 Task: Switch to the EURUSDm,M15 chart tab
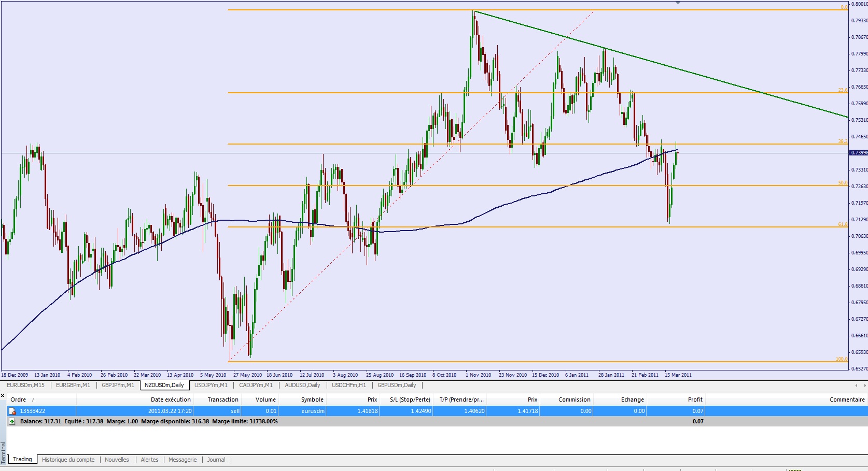[x=25, y=385]
